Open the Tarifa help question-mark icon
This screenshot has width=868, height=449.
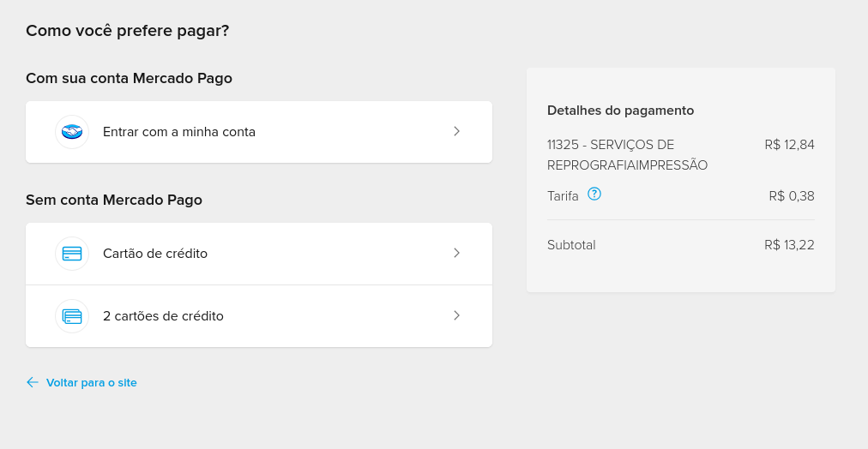[594, 195]
